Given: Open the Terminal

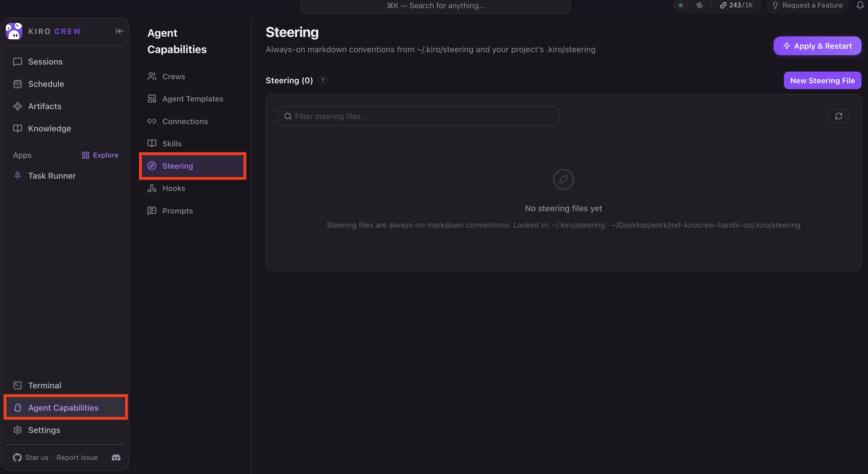Looking at the screenshot, I should [65, 385].
